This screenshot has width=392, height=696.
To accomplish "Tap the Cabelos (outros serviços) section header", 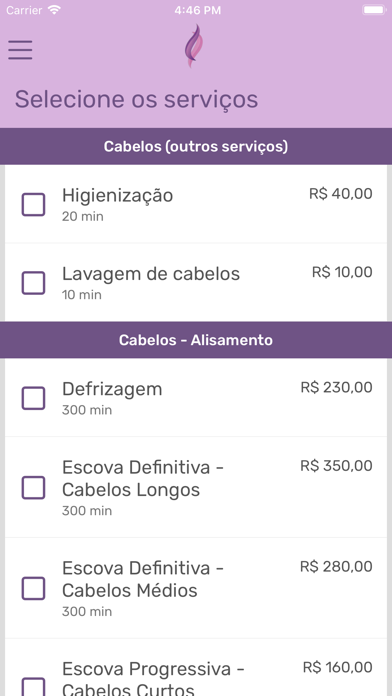I will [x=196, y=146].
